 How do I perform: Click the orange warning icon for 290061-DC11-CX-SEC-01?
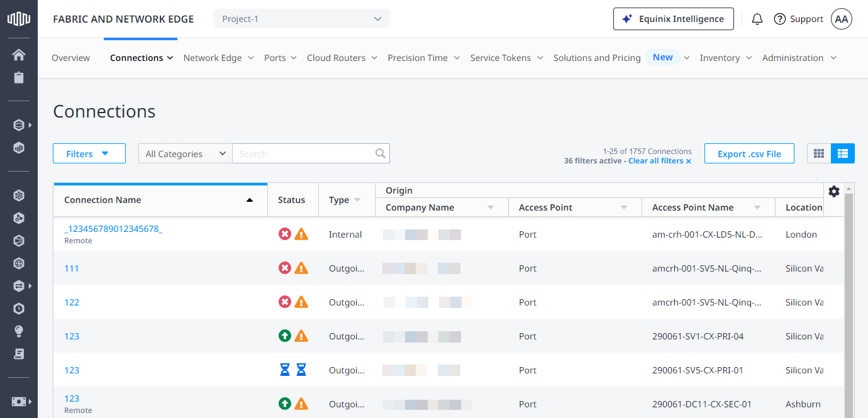302,404
